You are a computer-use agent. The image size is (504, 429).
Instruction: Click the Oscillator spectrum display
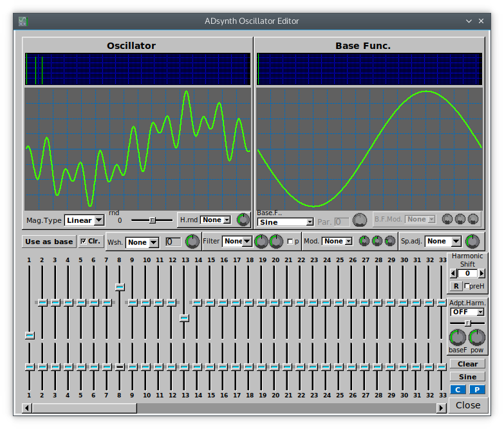click(x=138, y=69)
